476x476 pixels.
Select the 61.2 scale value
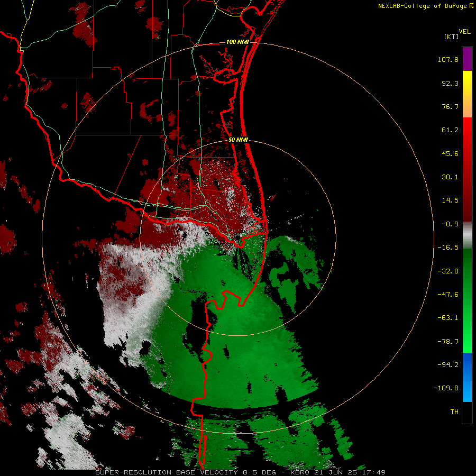pyautogui.click(x=450, y=130)
